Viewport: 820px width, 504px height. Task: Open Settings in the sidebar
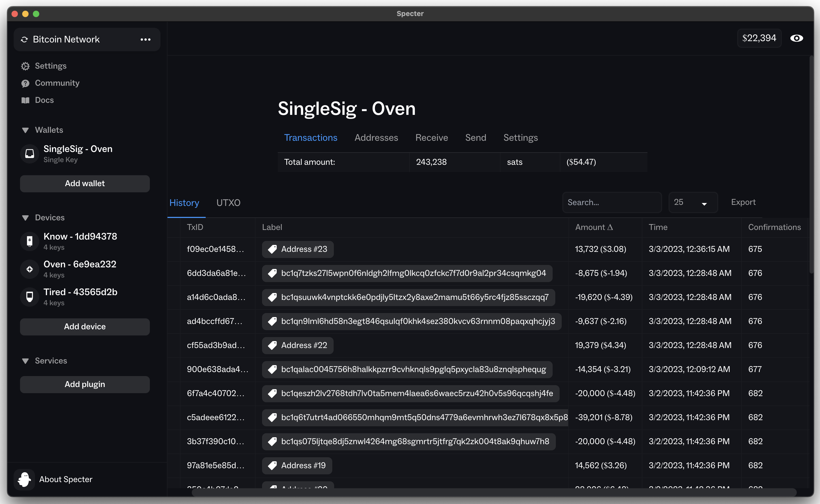tap(51, 66)
